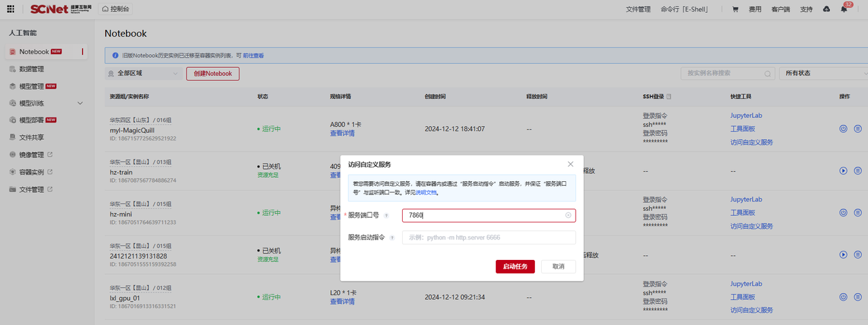The width and height of the screenshot is (868, 325).
Task: Open the app grid launcher icon
Action: click(x=10, y=9)
